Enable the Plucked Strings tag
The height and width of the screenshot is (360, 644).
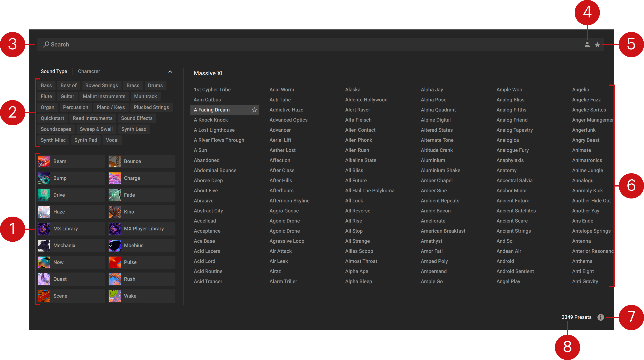click(151, 107)
